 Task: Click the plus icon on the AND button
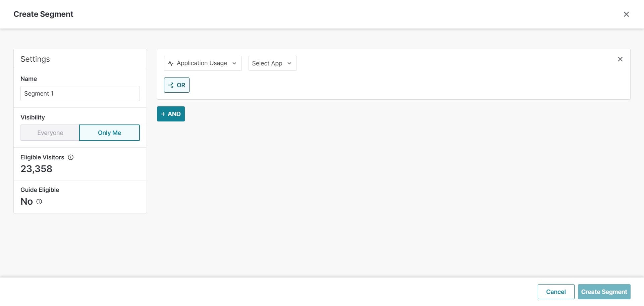pos(163,114)
